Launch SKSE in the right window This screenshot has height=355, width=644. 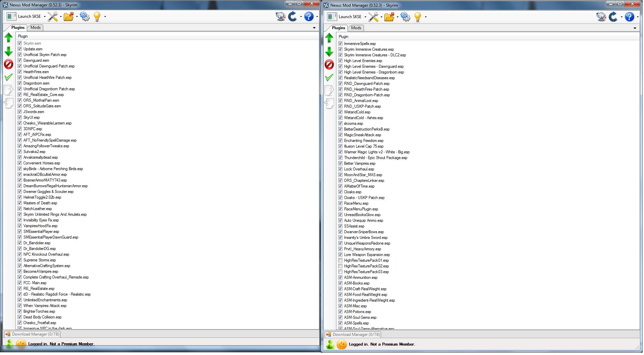344,17
